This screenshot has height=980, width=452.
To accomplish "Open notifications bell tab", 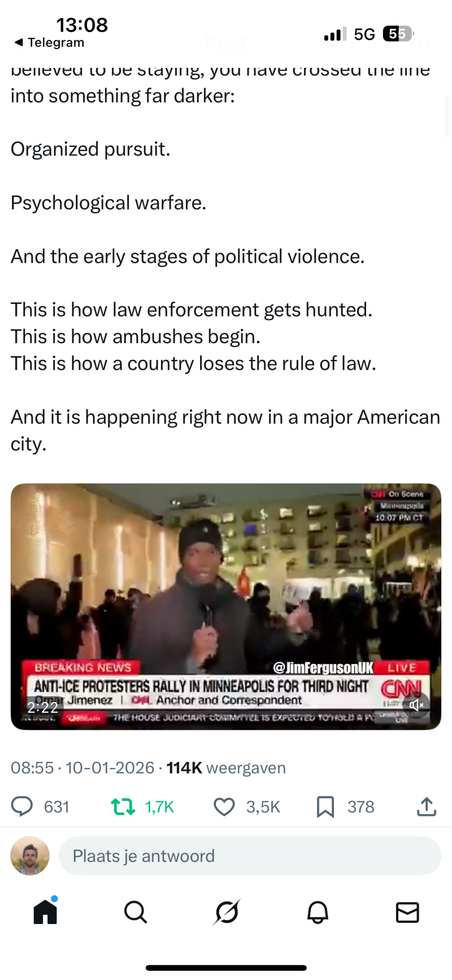I will (318, 912).
